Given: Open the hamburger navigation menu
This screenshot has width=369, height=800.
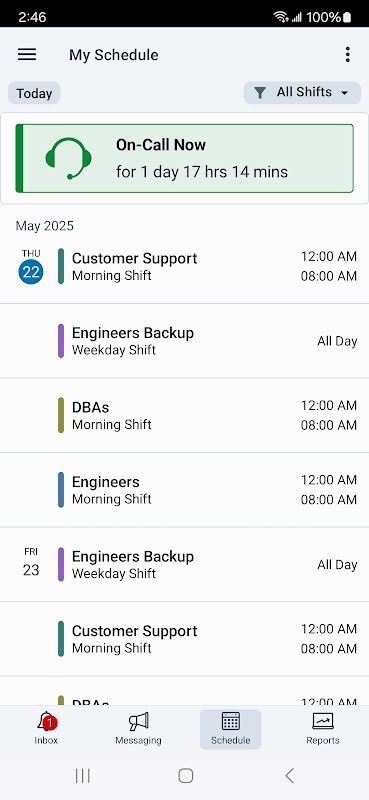Looking at the screenshot, I should coord(27,55).
